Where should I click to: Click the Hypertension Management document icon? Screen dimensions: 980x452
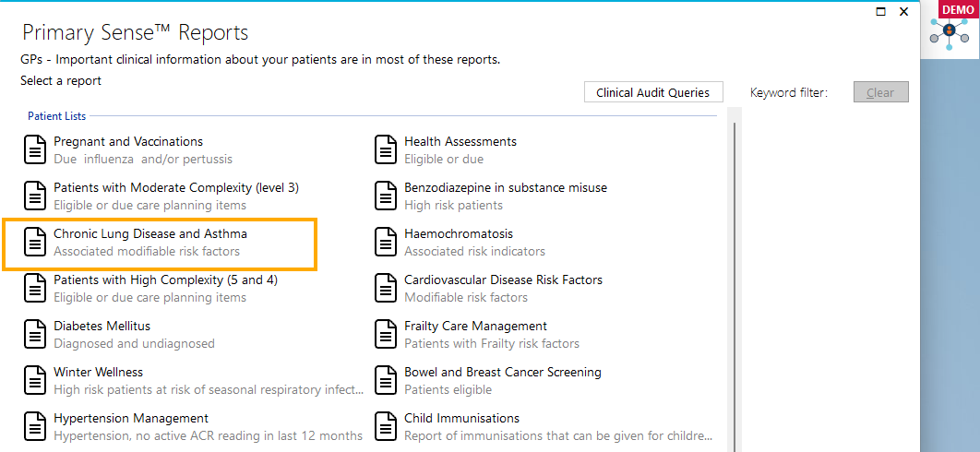pyautogui.click(x=35, y=426)
